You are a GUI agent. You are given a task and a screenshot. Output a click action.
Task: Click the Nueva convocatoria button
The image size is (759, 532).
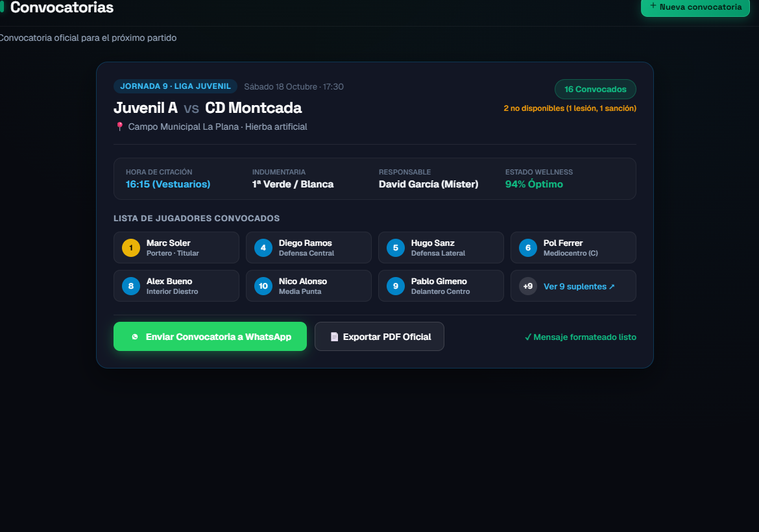(x=695, y=7)
